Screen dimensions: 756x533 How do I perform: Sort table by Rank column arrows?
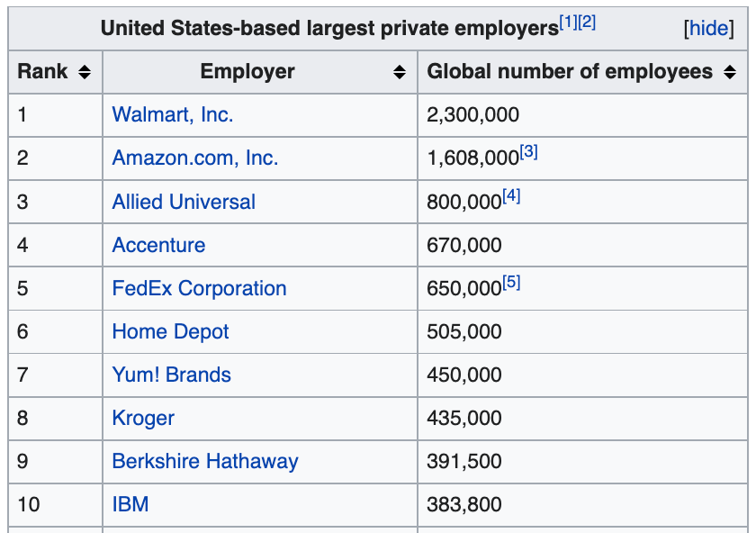point(85,72)
